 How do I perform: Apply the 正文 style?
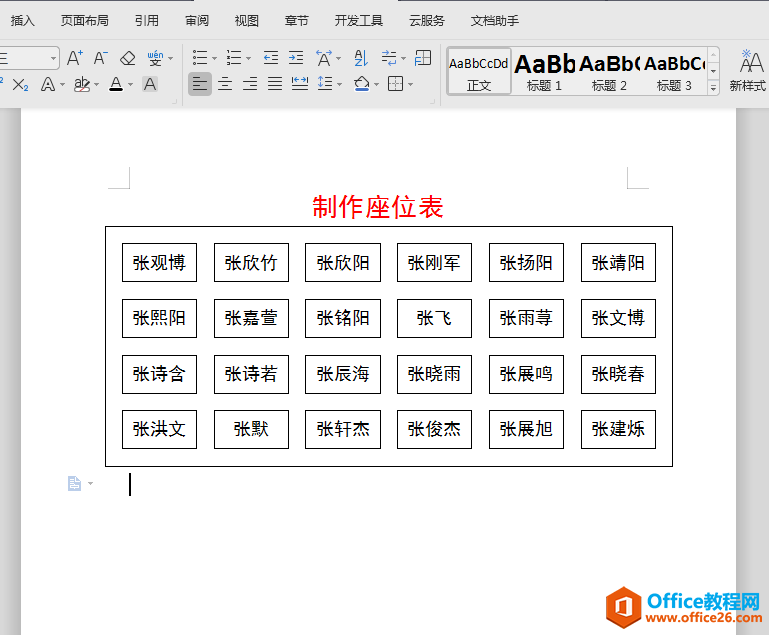click(x=479, y=71)
